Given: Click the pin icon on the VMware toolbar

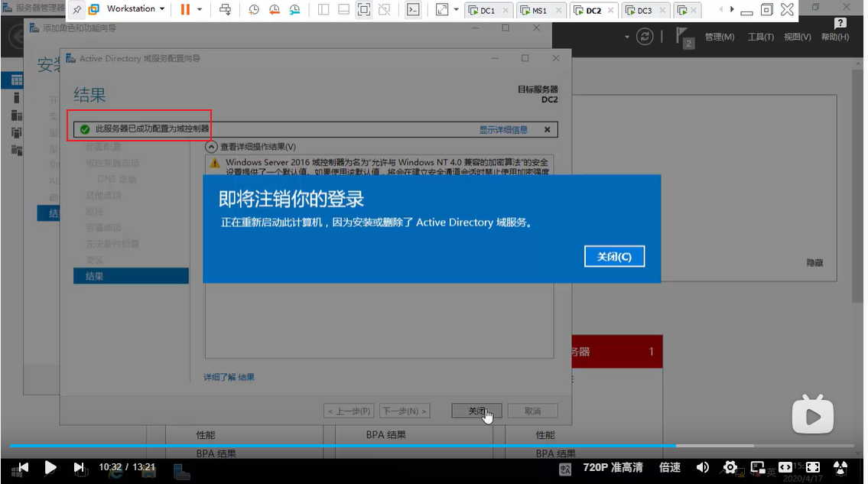Looking at the screenshot, I should tap(77, 9).
